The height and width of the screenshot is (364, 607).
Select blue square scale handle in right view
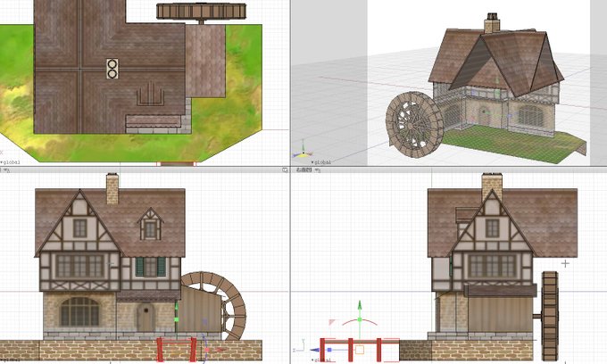pos(329,350)
